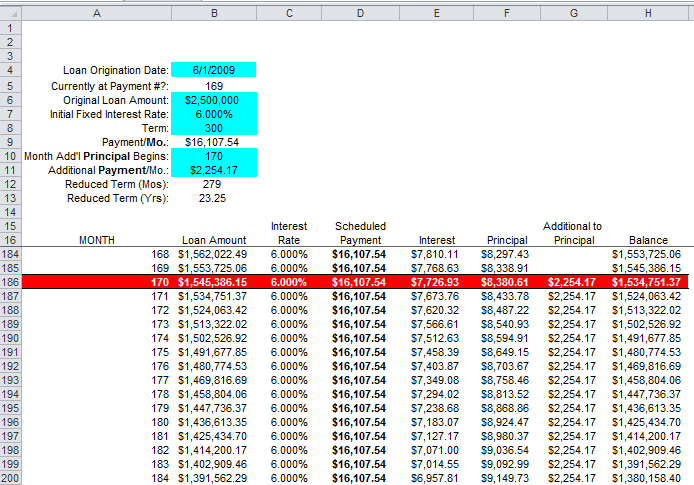Click balance $1,458,804.06

tap(646, 380)
